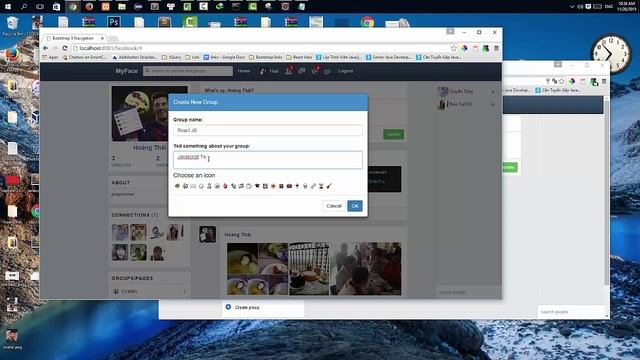The height and width of the screenshot is (360, 640).
Task: Open taskbar search magnifier
Action: click(x=24, y=7)
